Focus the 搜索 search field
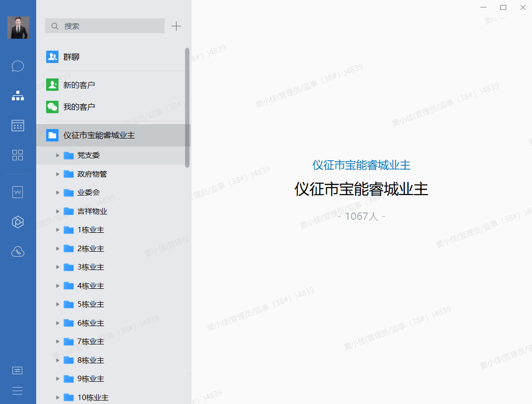 pos(105,26)
